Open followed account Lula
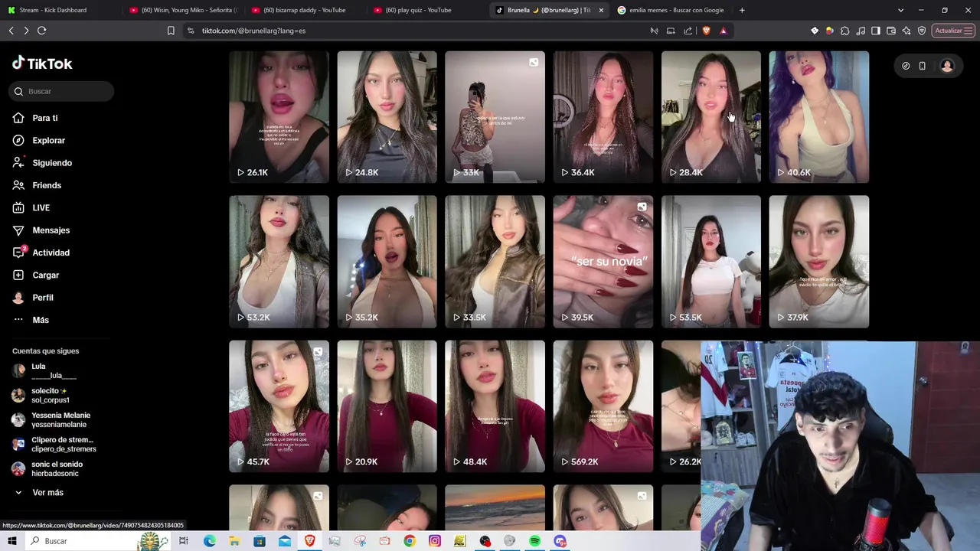 point(54,371)
